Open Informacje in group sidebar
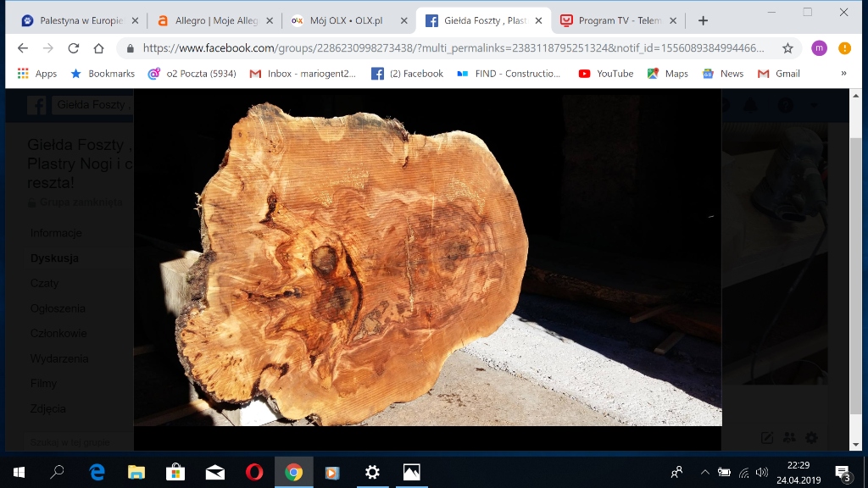The height and width of the screenshot is (488, 868). tap(56, 233)
